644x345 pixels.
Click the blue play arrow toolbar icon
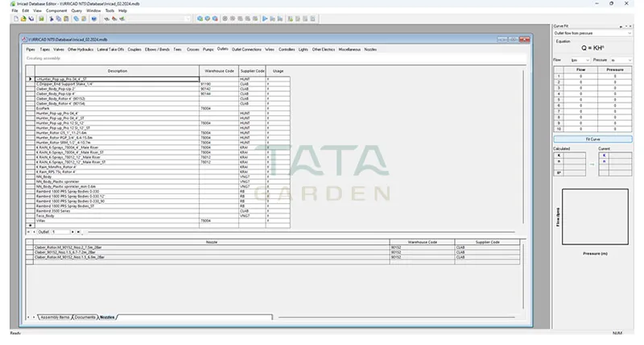(x=265, y=19)
